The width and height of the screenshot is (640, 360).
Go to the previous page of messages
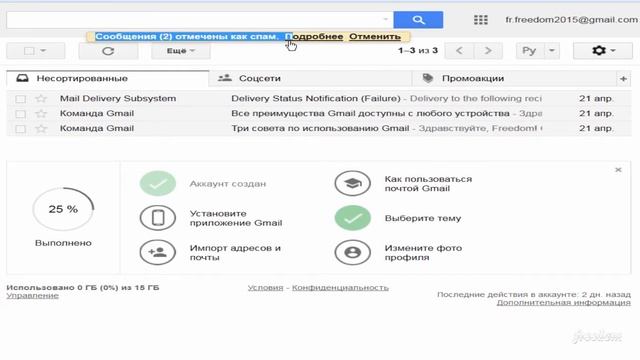(x=459, y=51)
